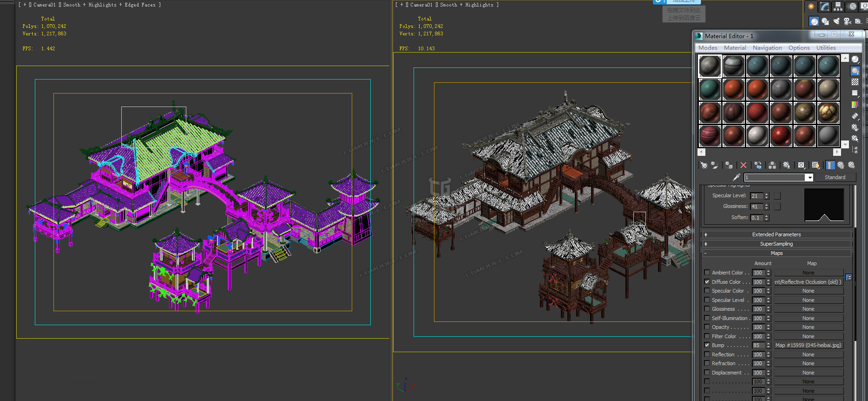Click the Make Preview film icon

pyautogui.click(x=855, y=116)
